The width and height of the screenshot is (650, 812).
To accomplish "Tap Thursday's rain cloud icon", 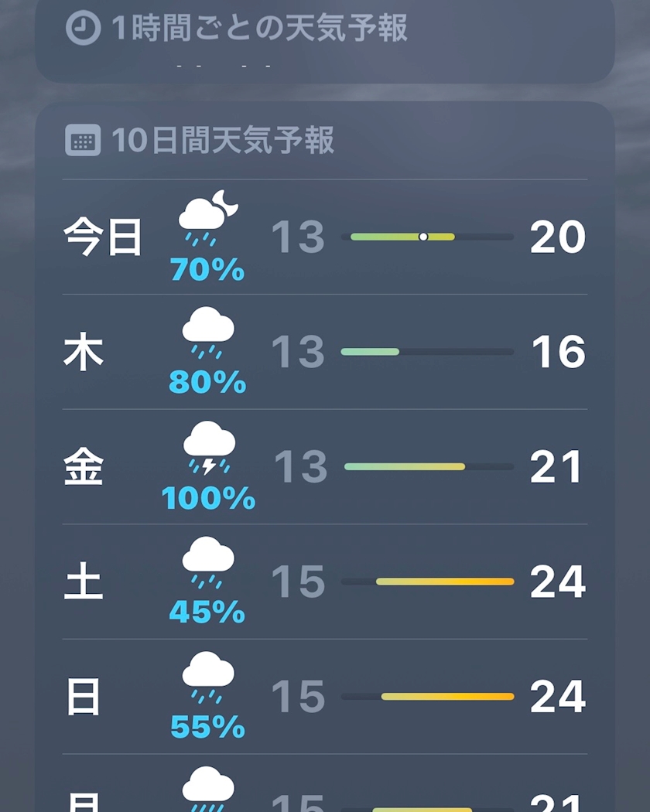I will [207, 330].
